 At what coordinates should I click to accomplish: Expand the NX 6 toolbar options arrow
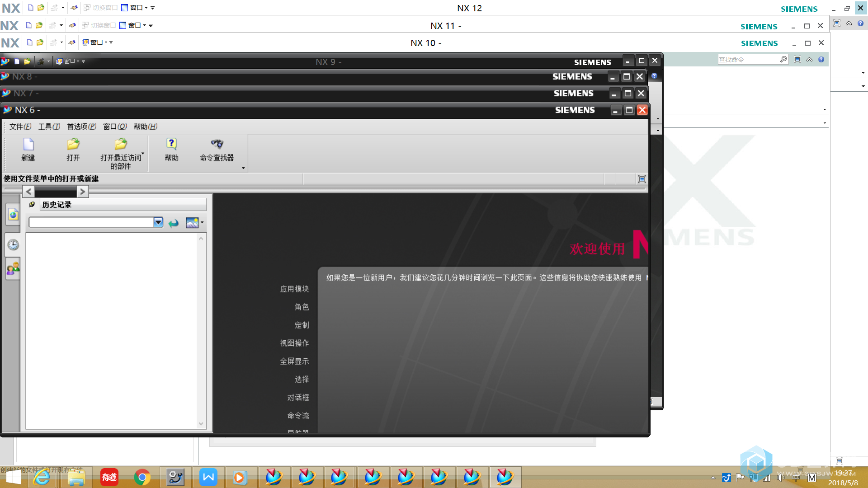coord(243,168)
